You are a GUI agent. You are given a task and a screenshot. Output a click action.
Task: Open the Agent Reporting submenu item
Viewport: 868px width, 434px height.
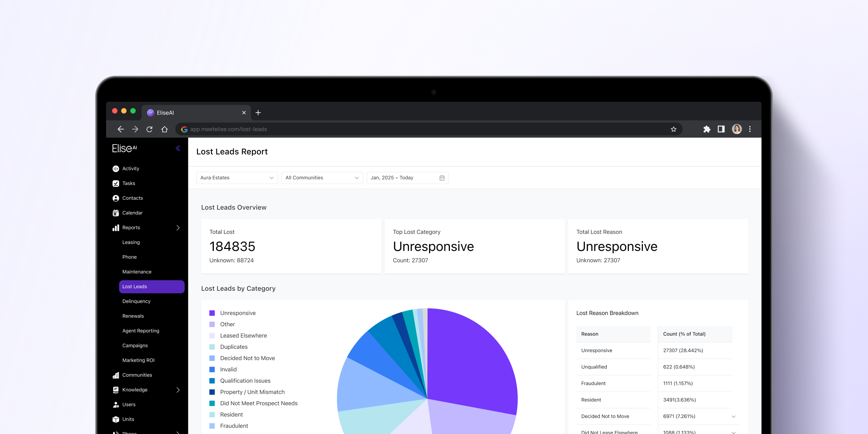pyautogui.click(x=141, y=331)
